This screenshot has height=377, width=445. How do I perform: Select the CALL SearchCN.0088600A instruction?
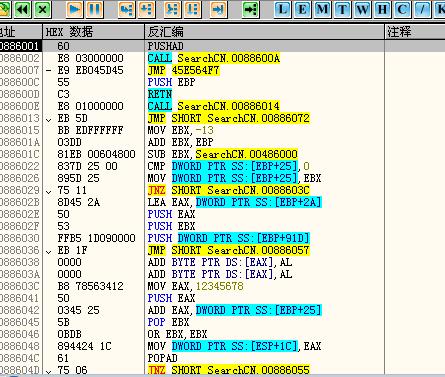coord(214,58)
